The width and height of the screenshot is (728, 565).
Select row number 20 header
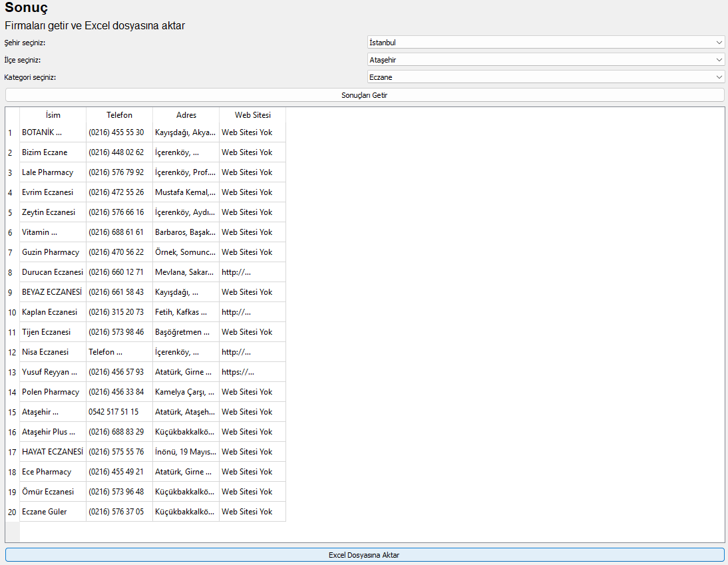coord(13,512)
